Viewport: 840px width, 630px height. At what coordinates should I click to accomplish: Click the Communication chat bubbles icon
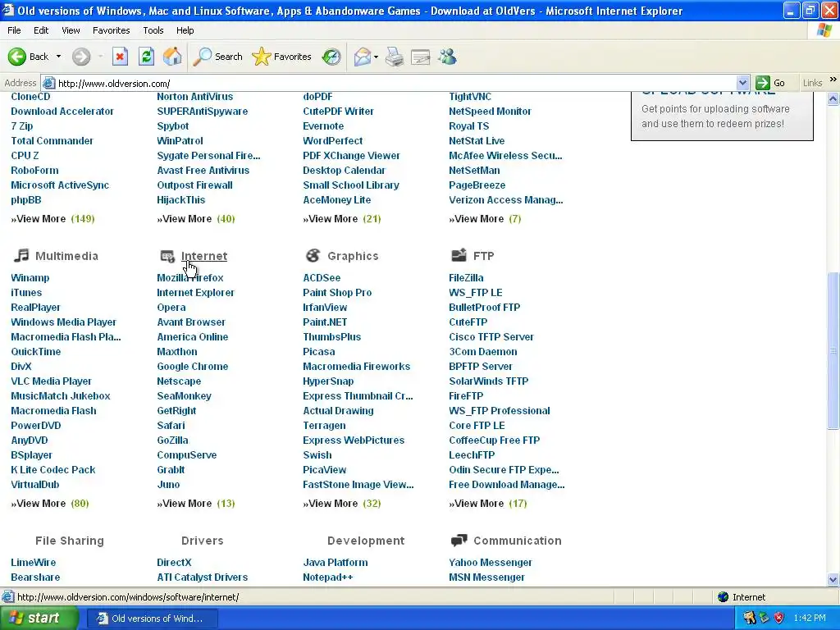tap(459, 540)
